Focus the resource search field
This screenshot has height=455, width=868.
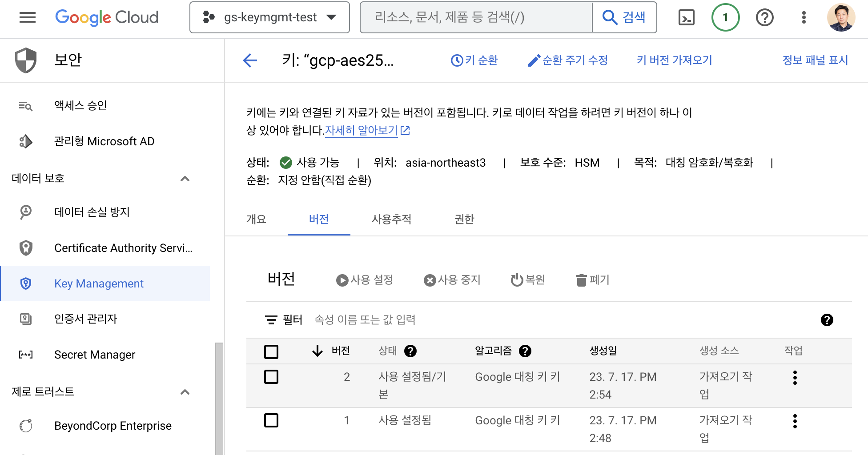tap(476, 17)
